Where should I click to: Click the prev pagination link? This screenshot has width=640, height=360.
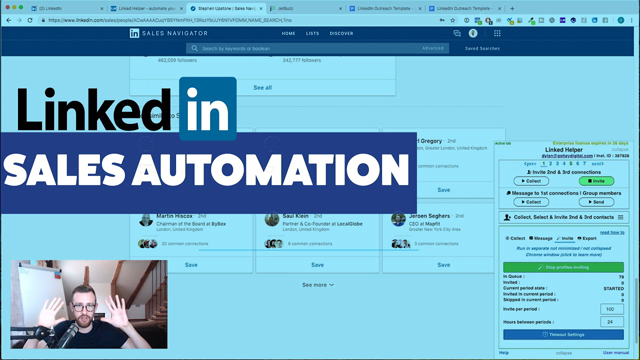[x=530, y=164]
